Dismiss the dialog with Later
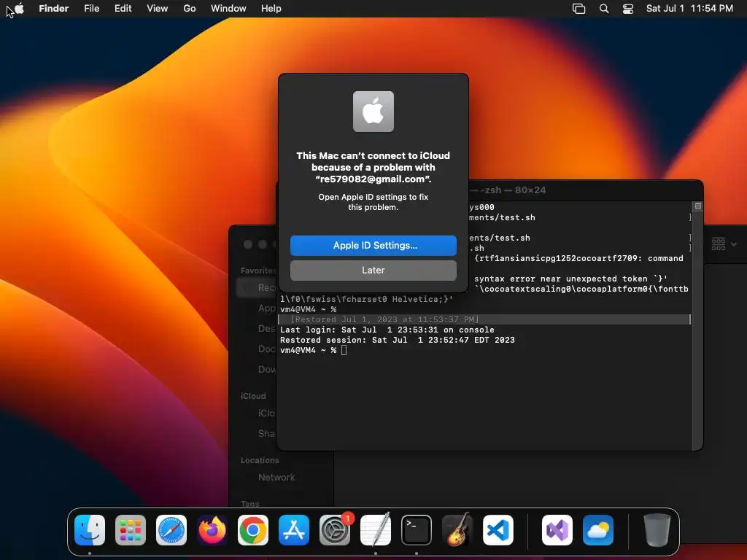This screenshot has height=560, width=747. [373, 270]
